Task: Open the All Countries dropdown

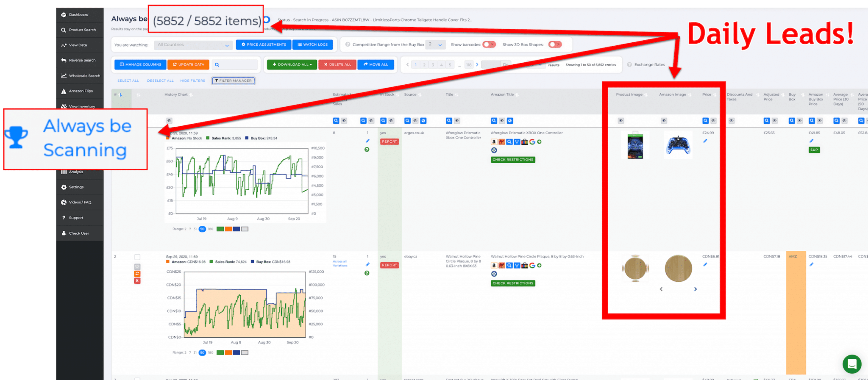Action: [x=193, y=44]
